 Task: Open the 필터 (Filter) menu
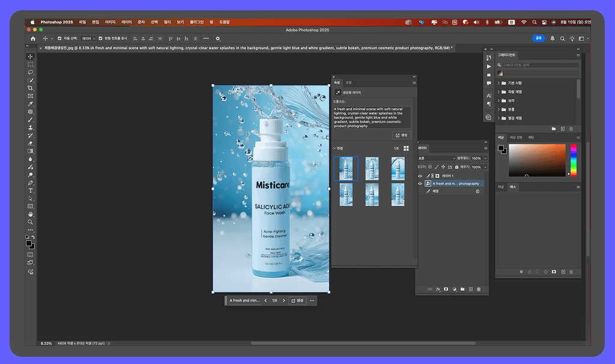tap(167, 22)
